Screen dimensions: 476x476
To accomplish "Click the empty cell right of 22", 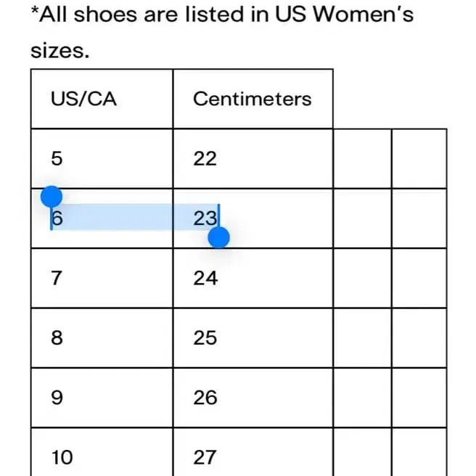I will pos(362,159).
